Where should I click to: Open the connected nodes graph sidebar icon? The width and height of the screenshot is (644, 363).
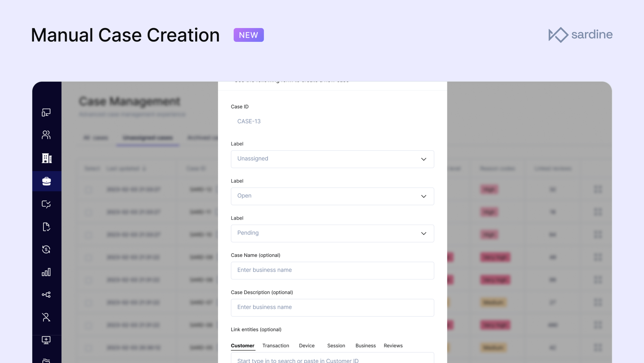[46, 295]
